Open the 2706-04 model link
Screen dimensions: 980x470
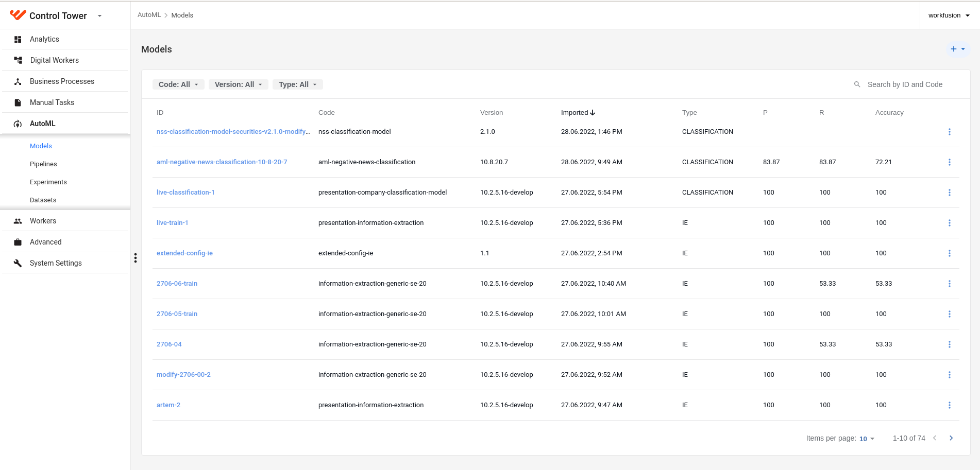(169, 344)
